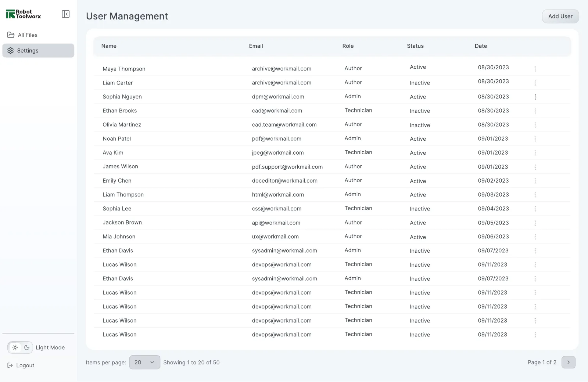588x382 pixels.
Task: Select the name Emily Chen
Action: point(117,181)
